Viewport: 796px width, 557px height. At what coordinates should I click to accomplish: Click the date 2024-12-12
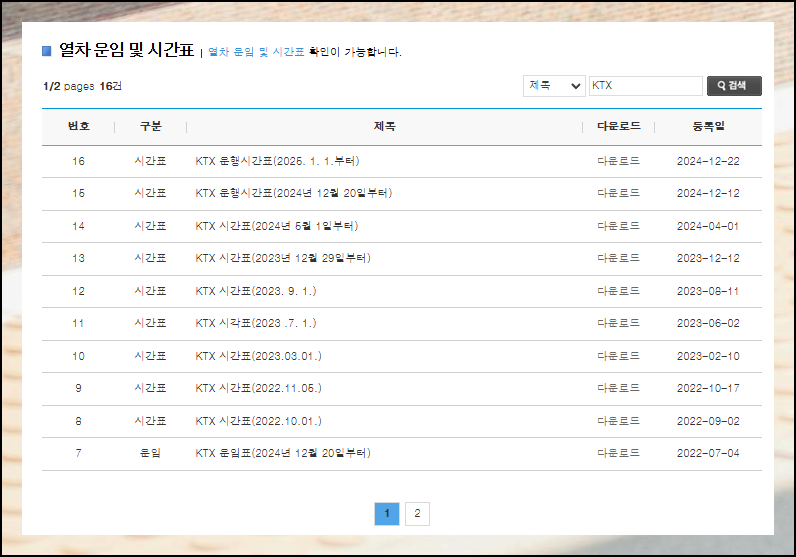tap(708, 193)
